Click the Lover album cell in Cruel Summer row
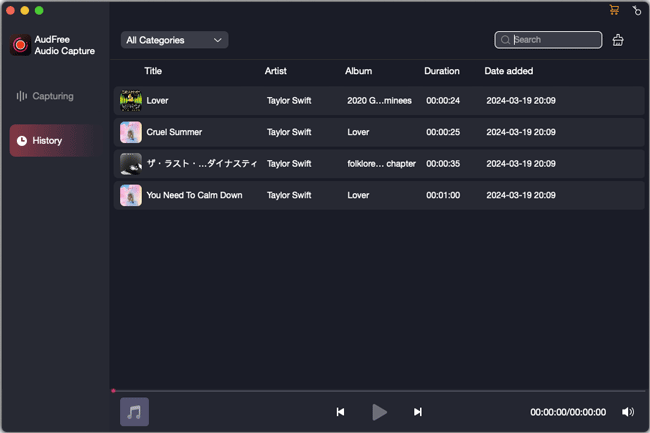The width and height of the screenshot is (650, 433). click(x=358, y=132)
